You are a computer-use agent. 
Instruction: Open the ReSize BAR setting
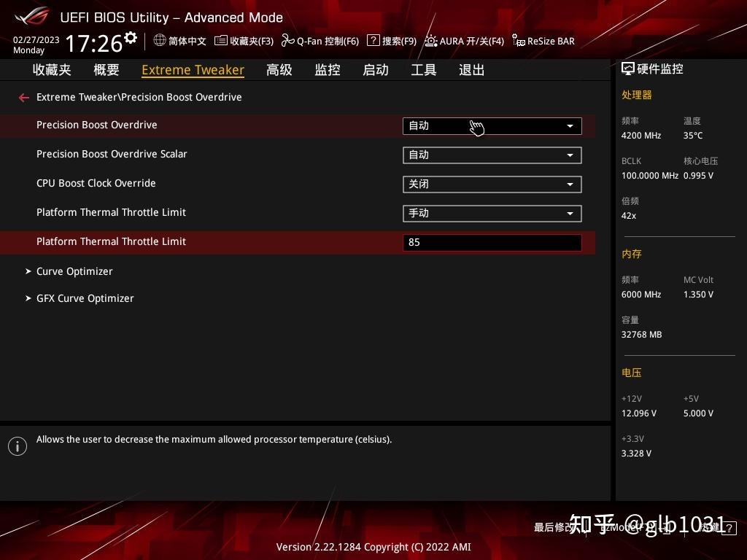543,41
